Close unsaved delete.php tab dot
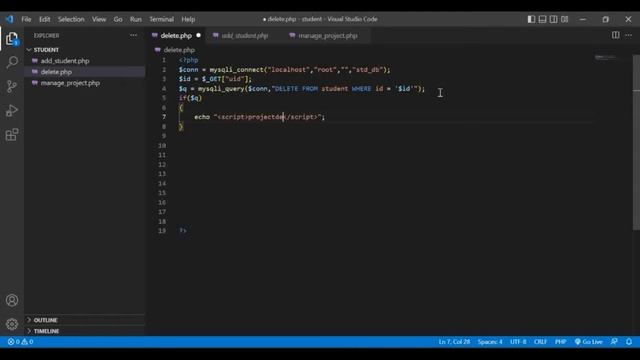Viewport: 640px width, 360px height. pos(198,36)
